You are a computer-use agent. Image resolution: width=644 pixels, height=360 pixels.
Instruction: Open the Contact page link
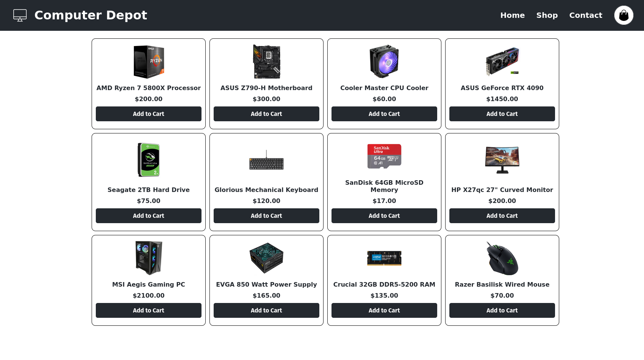(585, 15)
